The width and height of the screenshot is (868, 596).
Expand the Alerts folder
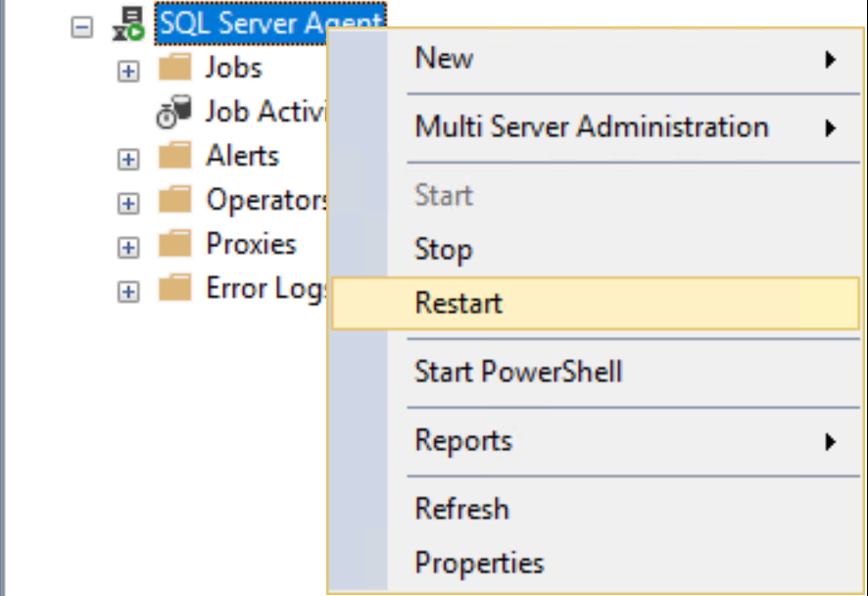(x=128, y=160)
